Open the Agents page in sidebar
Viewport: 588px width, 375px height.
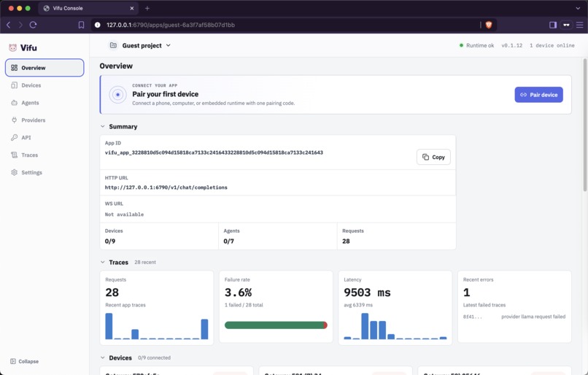pos(45,102)
